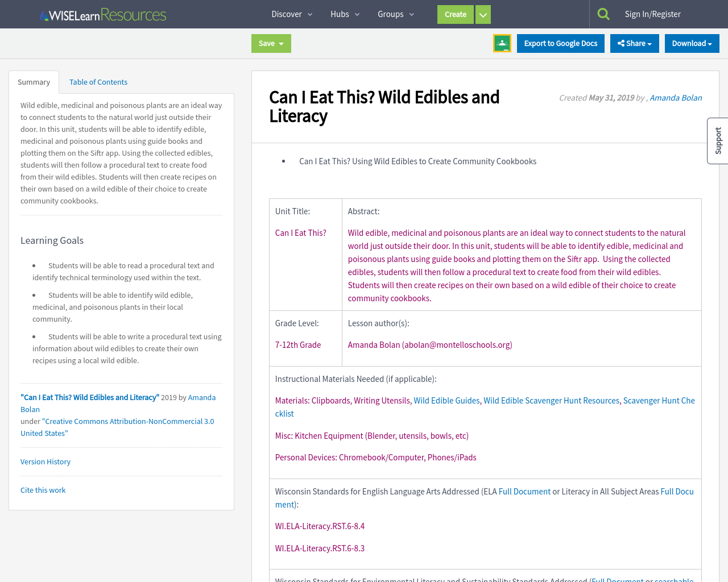This screenshot has width=728, height=582.
Task: Switch to the Table of Contents tab
Action: point(98,82)
